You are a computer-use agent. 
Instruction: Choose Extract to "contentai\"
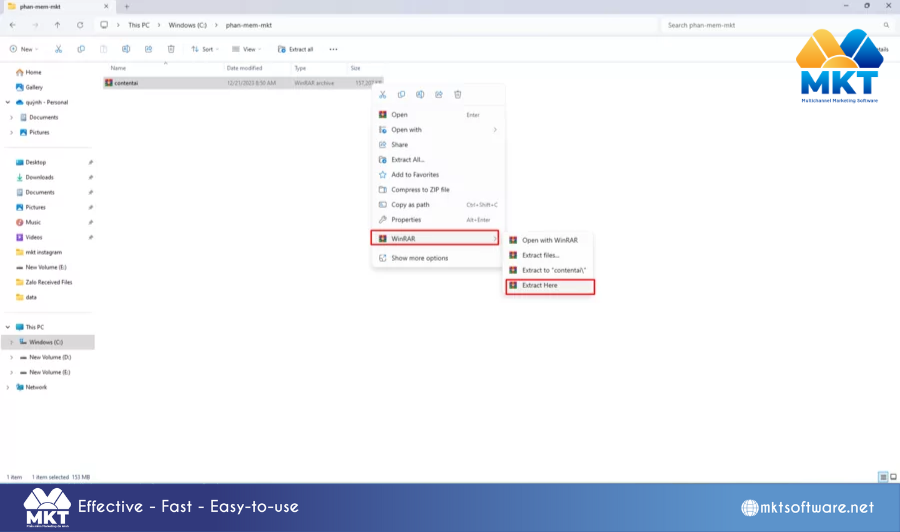550,270
